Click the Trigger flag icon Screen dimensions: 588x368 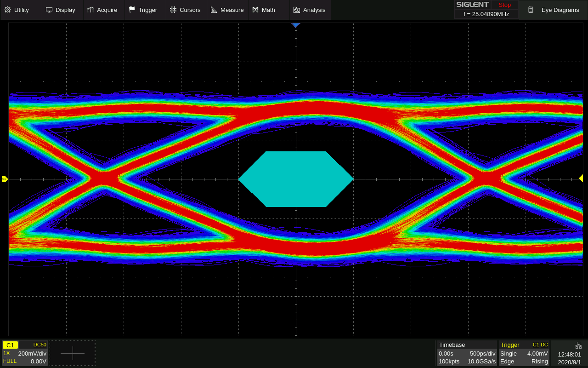coord(132,10)
